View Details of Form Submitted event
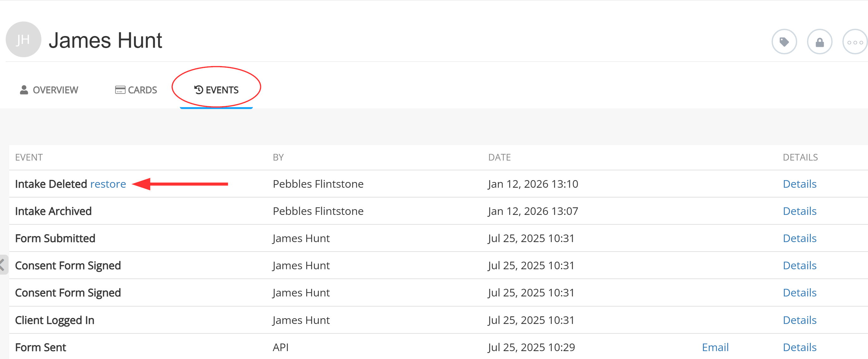Image resolution: width=868 pixels, height=359 pixels. click(799, 238)
